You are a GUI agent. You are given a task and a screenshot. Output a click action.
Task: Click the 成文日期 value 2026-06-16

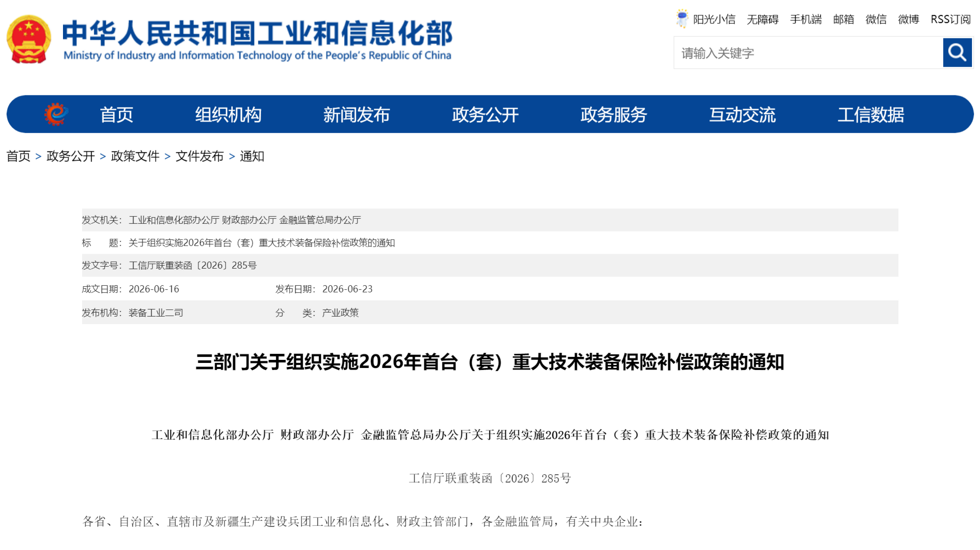[154, 289]
